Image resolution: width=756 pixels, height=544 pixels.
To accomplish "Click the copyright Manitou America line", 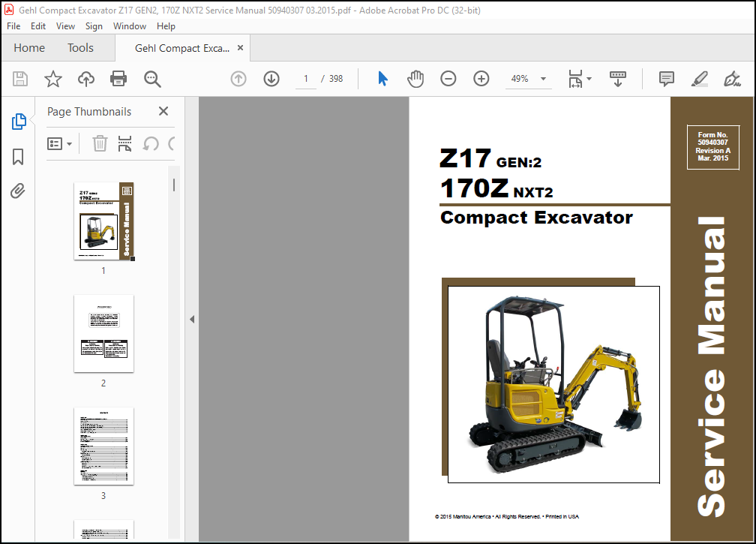I will click(507, 516).
